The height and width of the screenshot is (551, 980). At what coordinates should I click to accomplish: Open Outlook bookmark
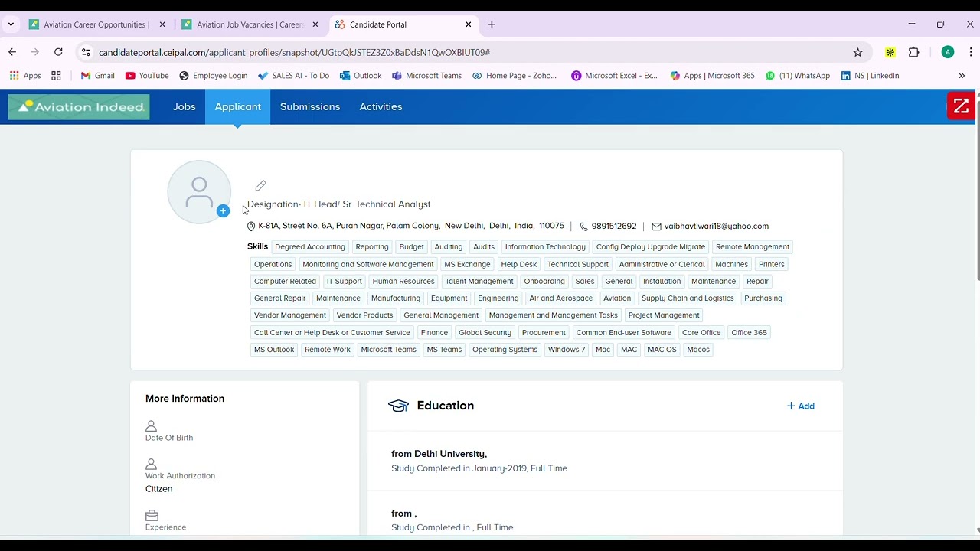point(361,76)
